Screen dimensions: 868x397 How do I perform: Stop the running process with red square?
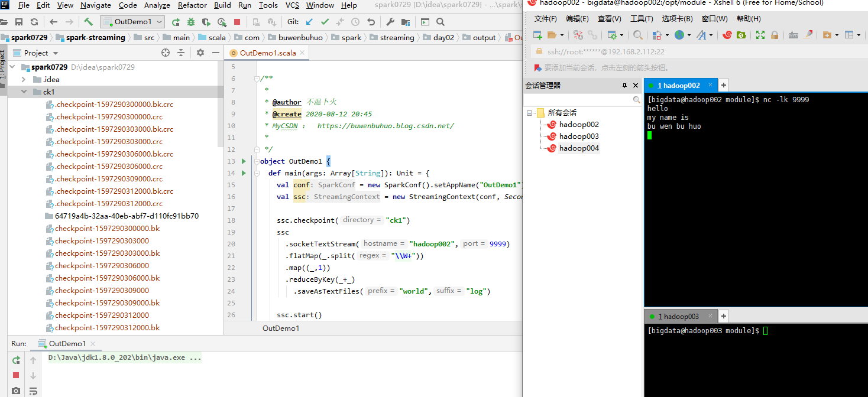point(237,22)
